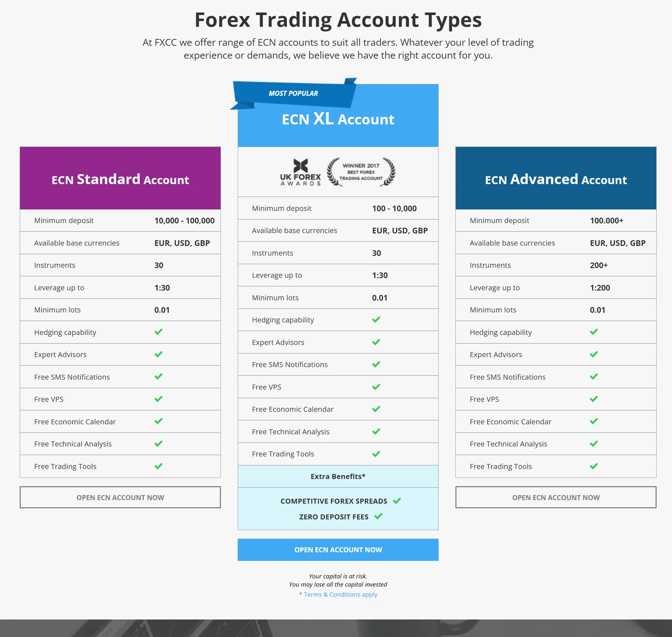Viewport: 672px width, 637px height.
Task: Open the Terms & Conditions apply link
Action: point(338,594)
